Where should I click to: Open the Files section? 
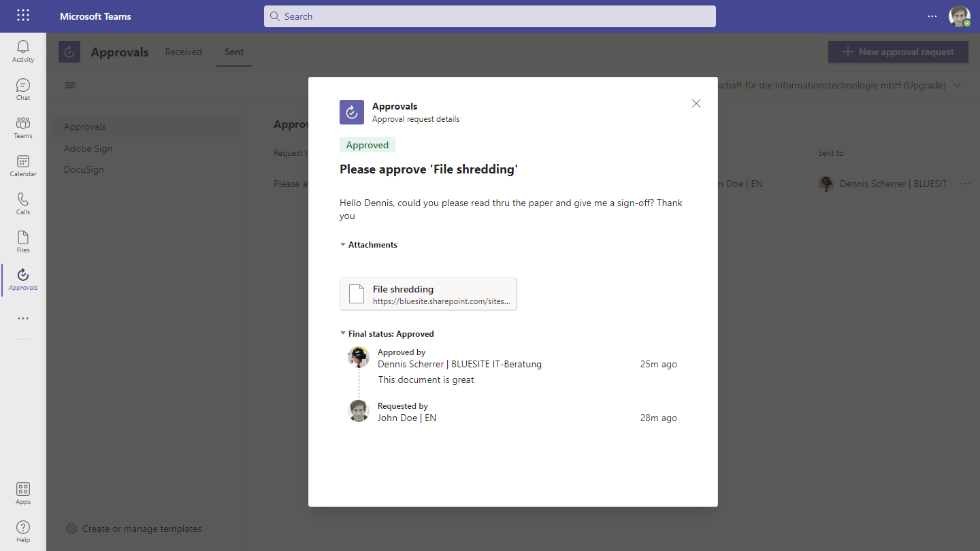tap(22, 241)
